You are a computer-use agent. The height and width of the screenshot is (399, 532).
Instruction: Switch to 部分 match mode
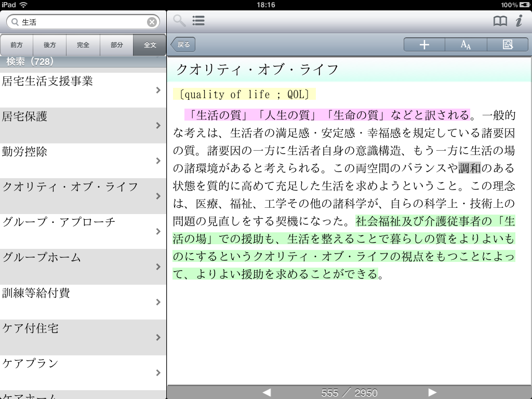[116, 45]
